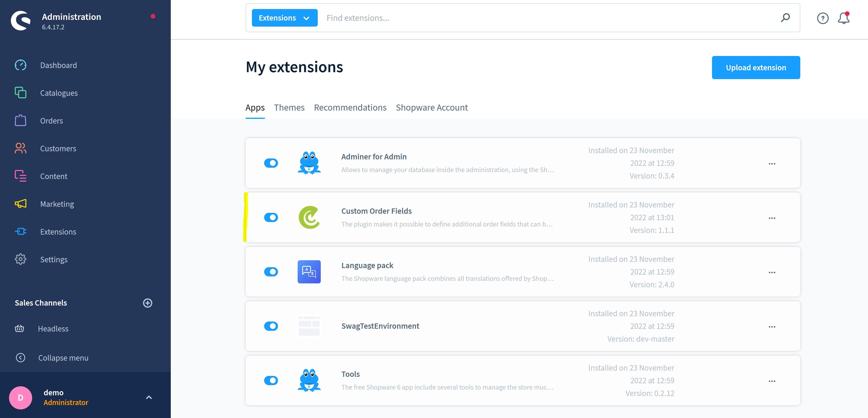Open the Dashboard gauge icon
Image resolution: width=868 pixels, height=418 pixels.
click(x=21, y=65)
